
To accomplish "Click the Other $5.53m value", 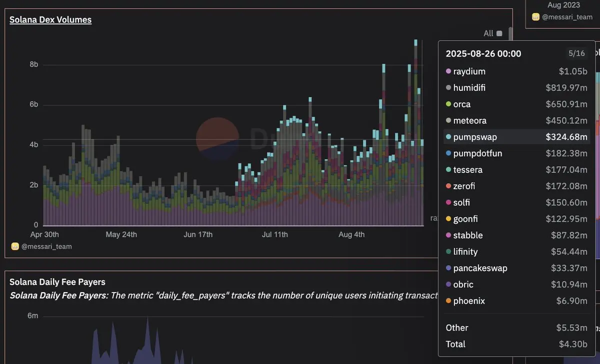I will pyautogui.click(x=571, y=328).
